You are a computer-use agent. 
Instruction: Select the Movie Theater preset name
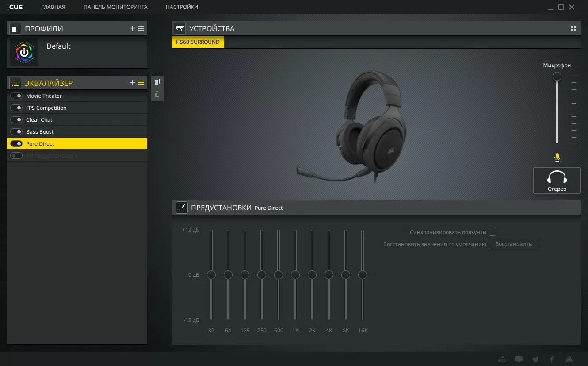click(44, 96)
